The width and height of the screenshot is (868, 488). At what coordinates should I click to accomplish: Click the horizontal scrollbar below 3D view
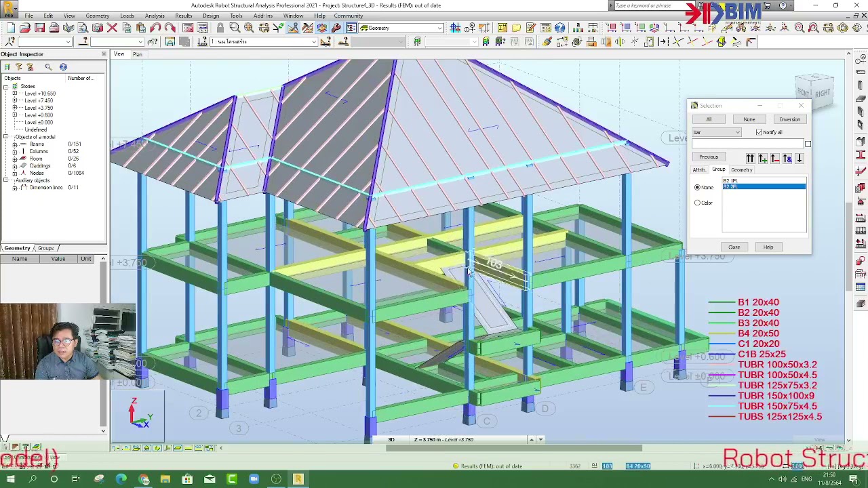coord(515,448)
